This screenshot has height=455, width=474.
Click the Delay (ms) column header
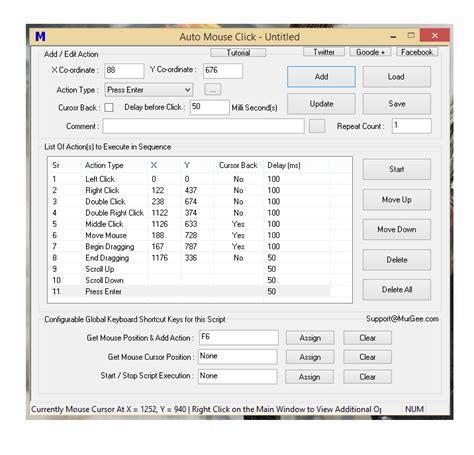click(x=296, y=165)
